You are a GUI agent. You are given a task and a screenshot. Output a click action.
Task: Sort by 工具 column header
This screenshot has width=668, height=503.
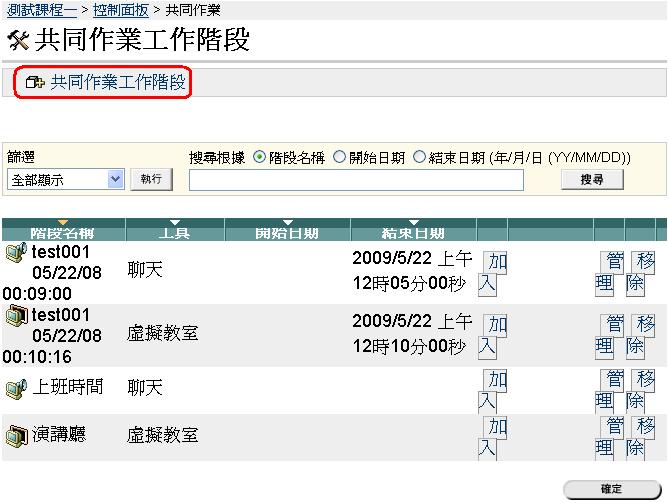click(176, 233)
